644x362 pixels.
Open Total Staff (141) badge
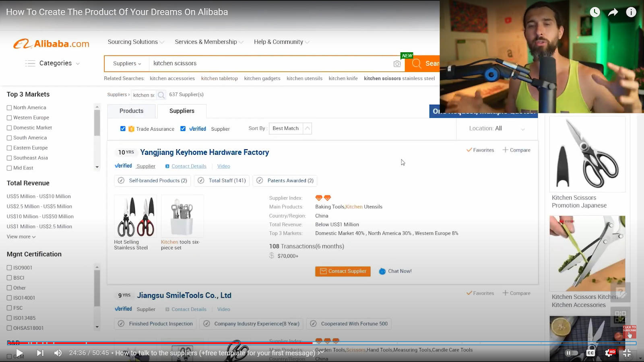[221, 181]
